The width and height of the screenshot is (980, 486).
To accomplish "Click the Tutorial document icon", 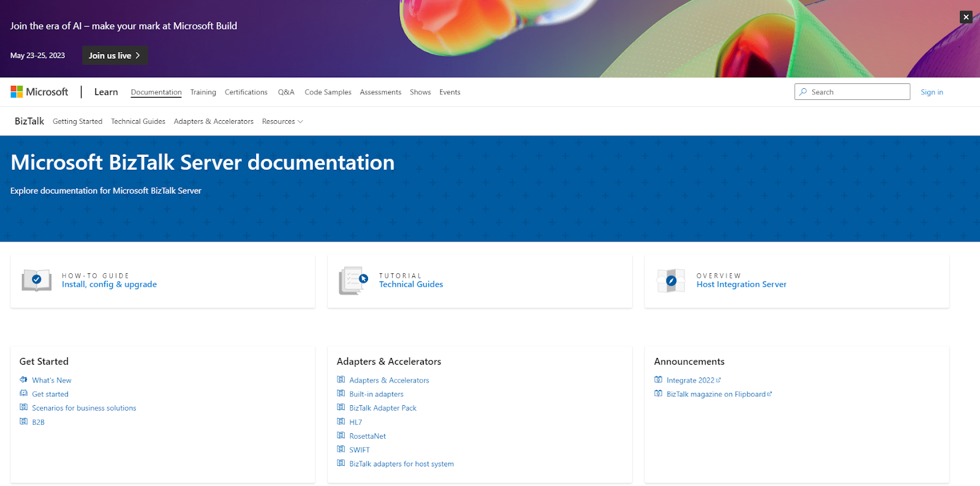I will click(353, 280).
